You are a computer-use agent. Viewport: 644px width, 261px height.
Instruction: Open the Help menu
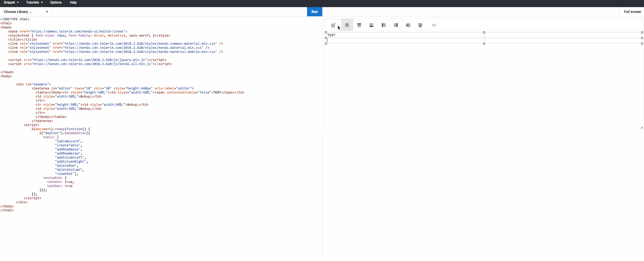[73, 3]
